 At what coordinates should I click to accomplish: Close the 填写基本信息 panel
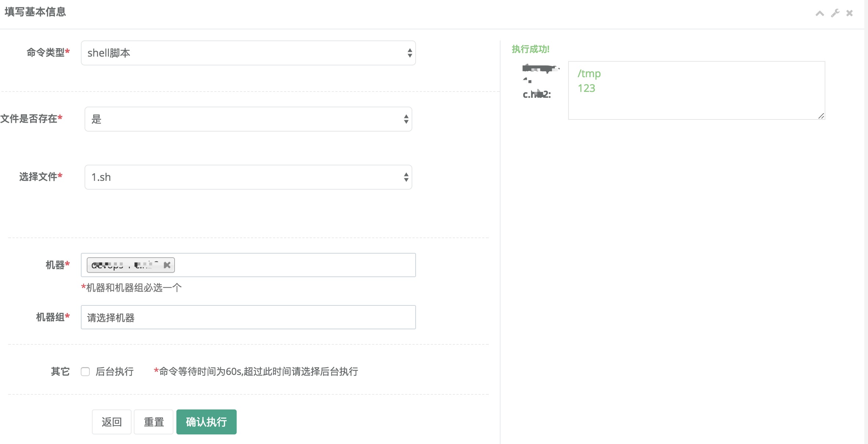[850, 13]
